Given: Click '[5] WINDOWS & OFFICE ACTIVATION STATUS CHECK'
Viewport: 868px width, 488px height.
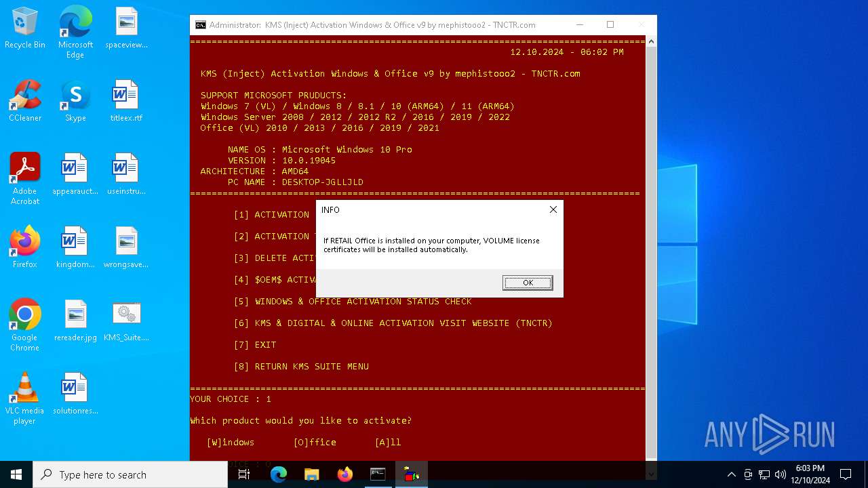Looking at the screenshot, I should [353, 302].
